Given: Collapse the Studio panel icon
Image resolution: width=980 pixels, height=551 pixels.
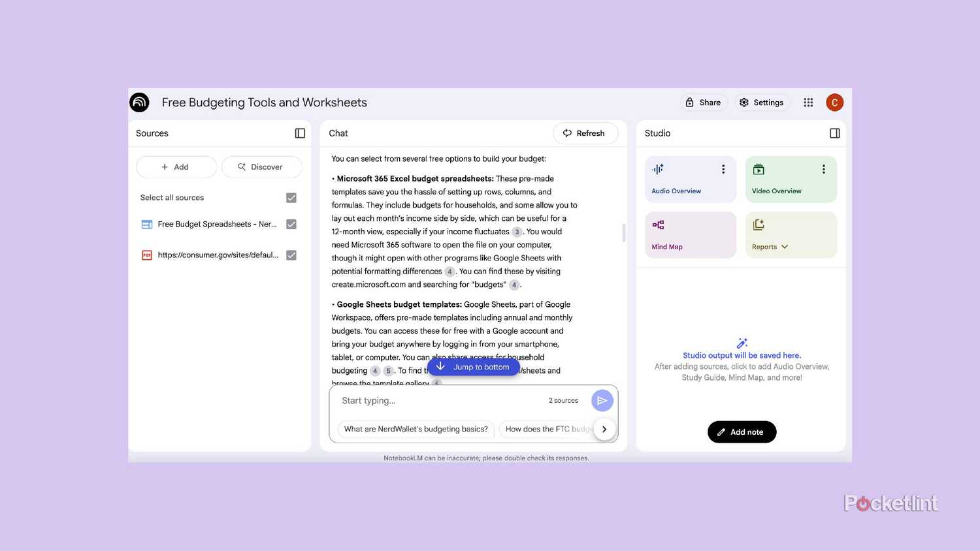Looking at the screenshot, I should 834,133.
